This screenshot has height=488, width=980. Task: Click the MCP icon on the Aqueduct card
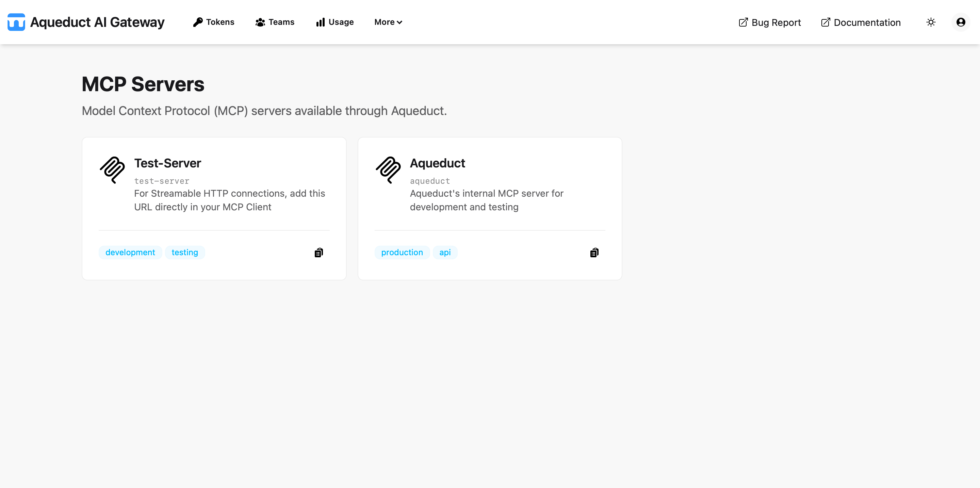pyautogui.click(x=388, y=170)
